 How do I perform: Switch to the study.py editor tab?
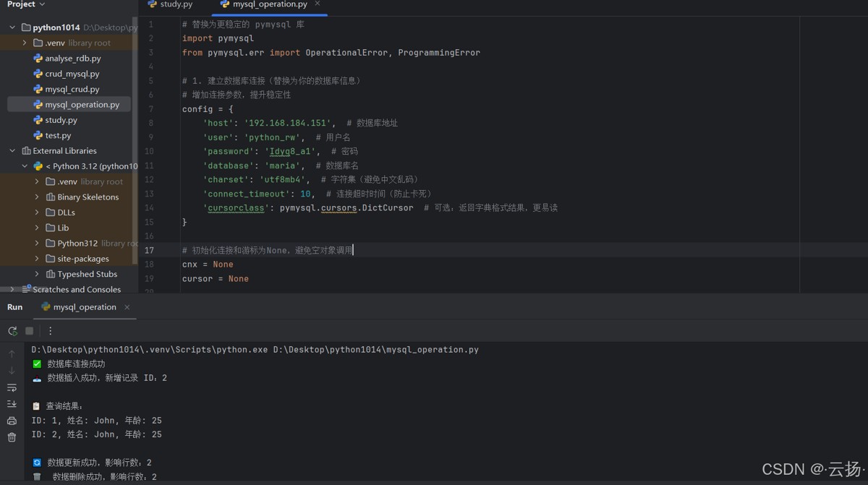click(170, 4)
